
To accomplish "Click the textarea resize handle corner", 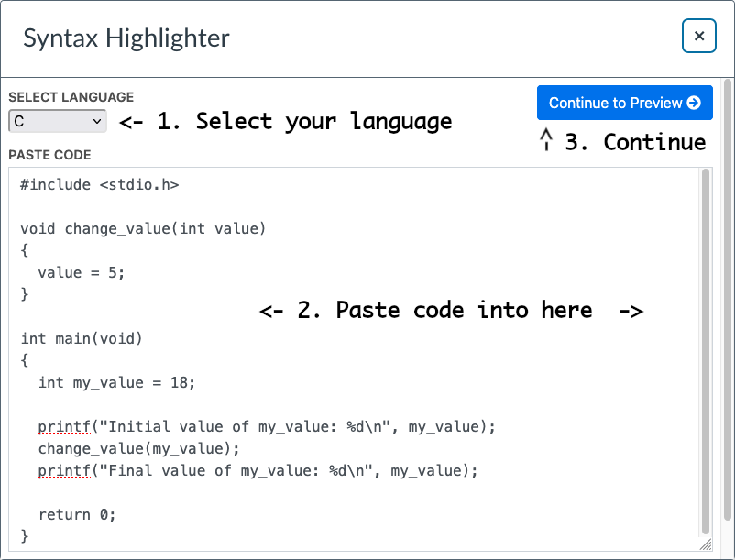I will click(x=706, y=544).
